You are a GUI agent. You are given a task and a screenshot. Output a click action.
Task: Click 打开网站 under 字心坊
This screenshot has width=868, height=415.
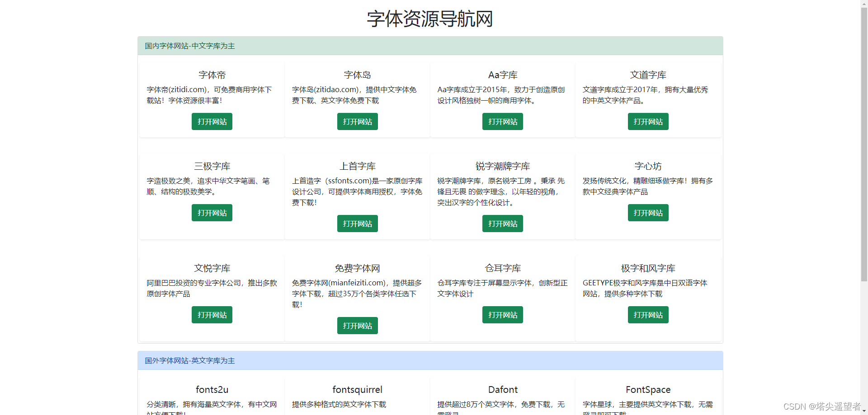tap(648, 213)
